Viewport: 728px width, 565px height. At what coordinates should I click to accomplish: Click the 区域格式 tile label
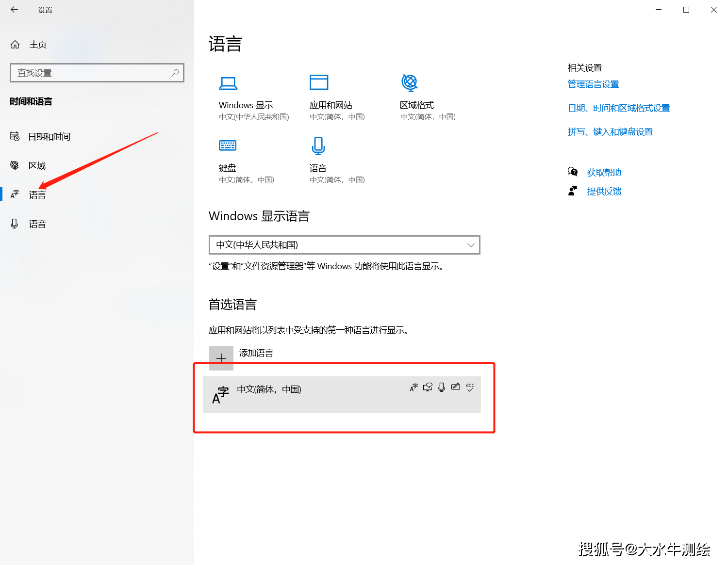click(x=417, y=105)
